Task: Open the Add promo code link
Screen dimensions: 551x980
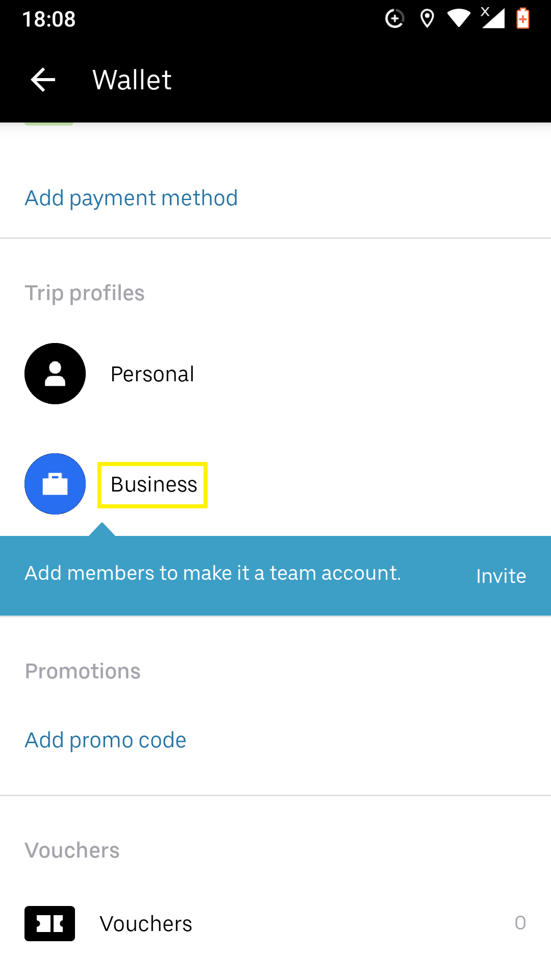Action: click(x=106, y=740)
